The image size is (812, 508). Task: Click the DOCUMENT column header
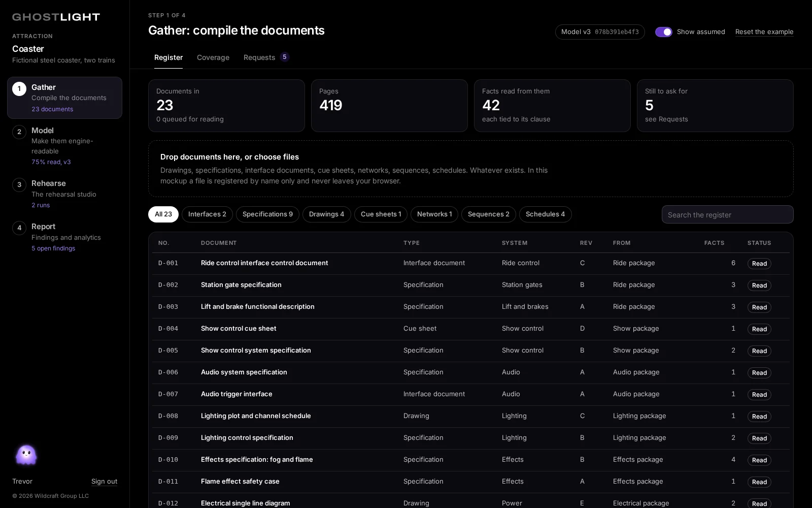[219, 243]
